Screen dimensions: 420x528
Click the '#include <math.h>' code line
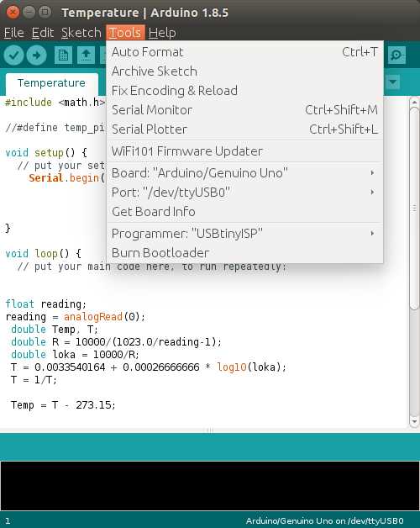(55, 103)
